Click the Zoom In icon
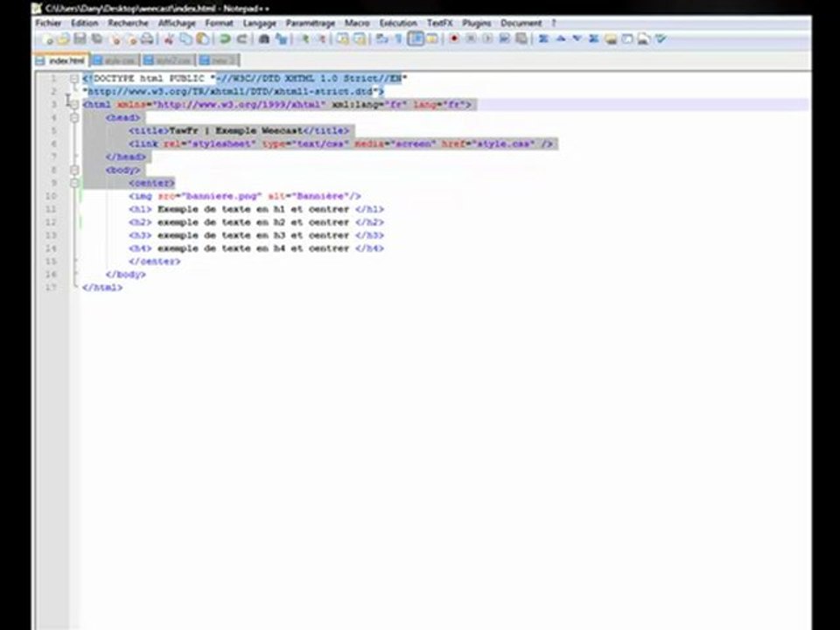Image resolution: width=840 pixels, height=630 pixels. 304,39
